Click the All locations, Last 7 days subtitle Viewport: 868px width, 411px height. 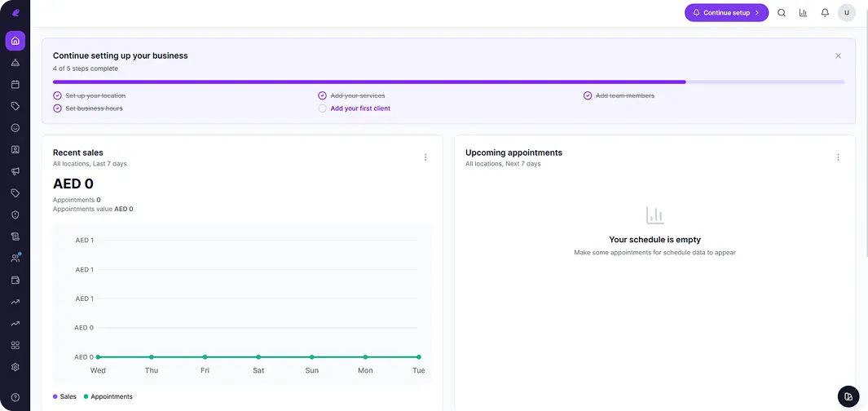point(90,164)
